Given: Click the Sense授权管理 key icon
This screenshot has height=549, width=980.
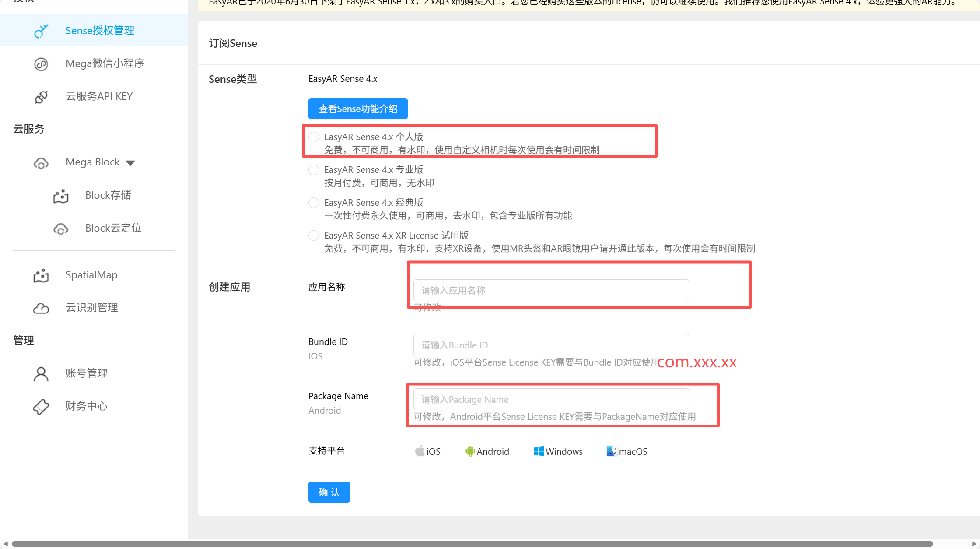Looking at the screenshot, I should (x=41, y=31).
